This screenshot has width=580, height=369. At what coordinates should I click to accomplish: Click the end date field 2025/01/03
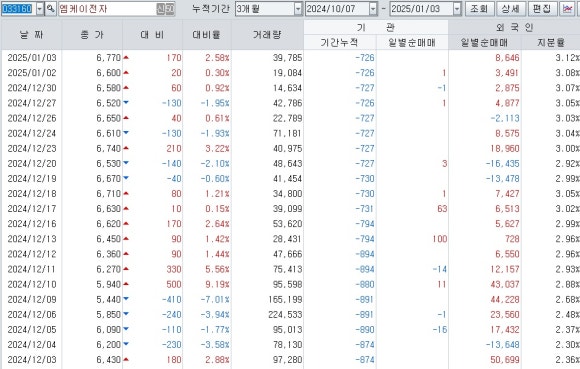(x=421, y=9)
